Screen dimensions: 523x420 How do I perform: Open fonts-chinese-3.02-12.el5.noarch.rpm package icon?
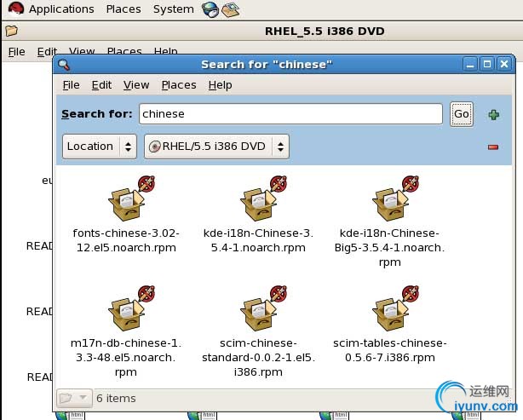[131, 198]
